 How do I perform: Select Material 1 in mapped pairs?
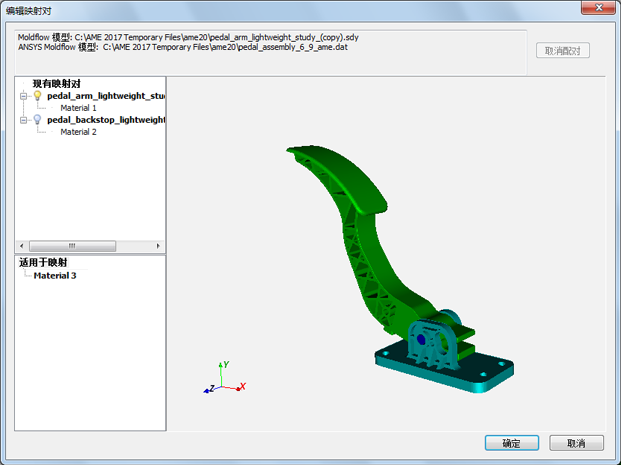pos(78,108)
